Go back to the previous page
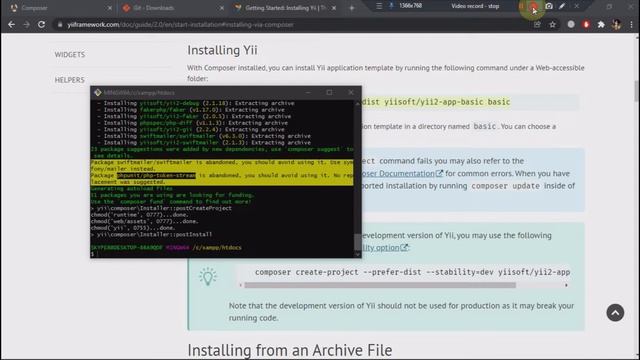640x360 pixels. (11, 24)
